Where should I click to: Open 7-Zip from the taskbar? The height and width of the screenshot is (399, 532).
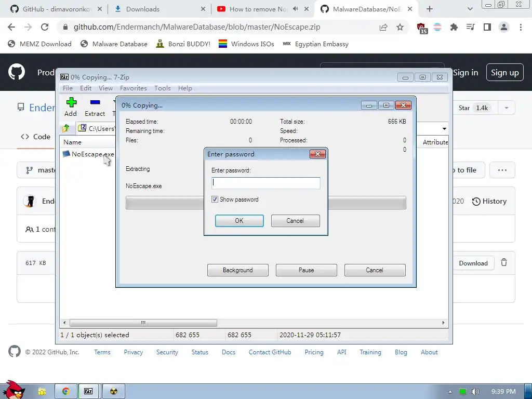(x=88, y=391)
